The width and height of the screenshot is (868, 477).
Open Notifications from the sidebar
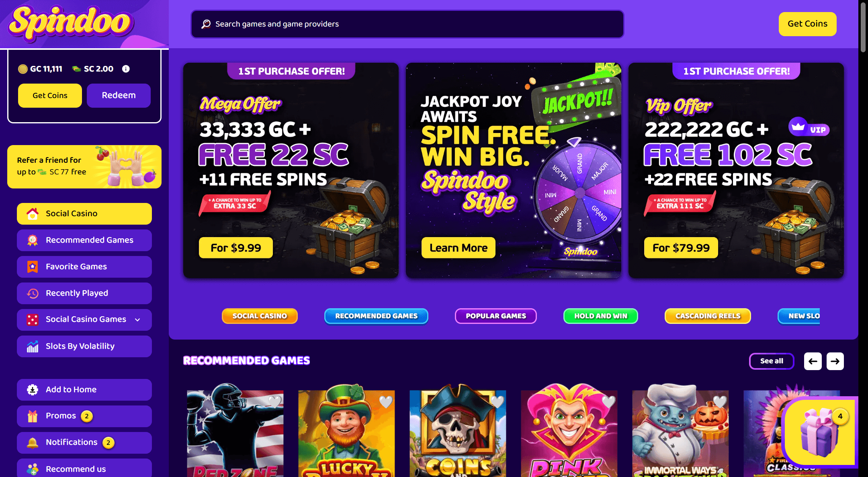pyautogui.click(x=84, y=443)
